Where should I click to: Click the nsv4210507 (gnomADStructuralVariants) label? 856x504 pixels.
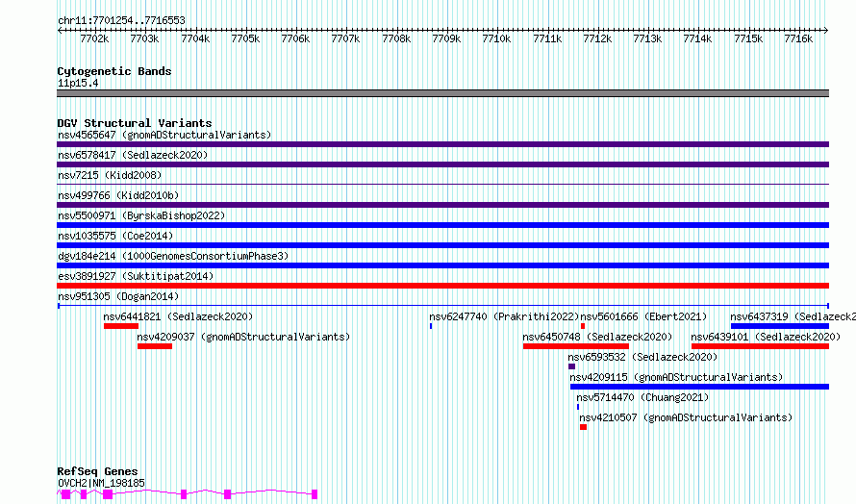tap(686, 417)
